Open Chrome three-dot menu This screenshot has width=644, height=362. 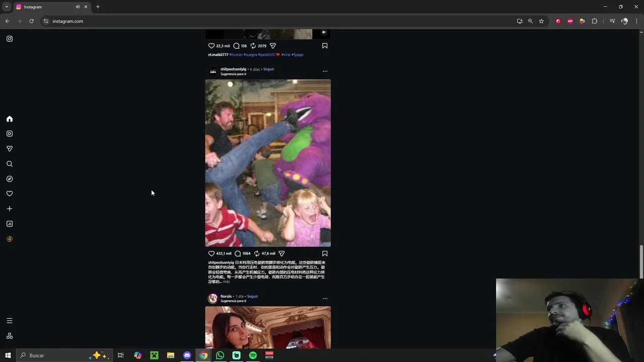[637, 21]
